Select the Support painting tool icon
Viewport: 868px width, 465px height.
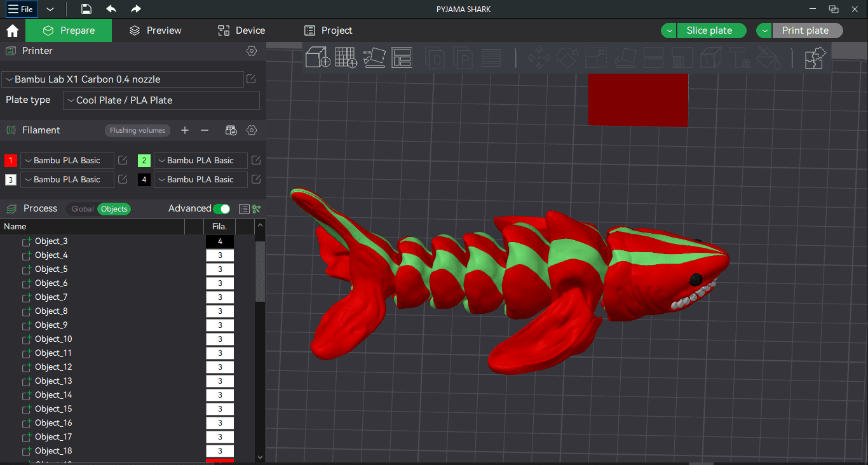pyautogui.click(x=682, y=58)
